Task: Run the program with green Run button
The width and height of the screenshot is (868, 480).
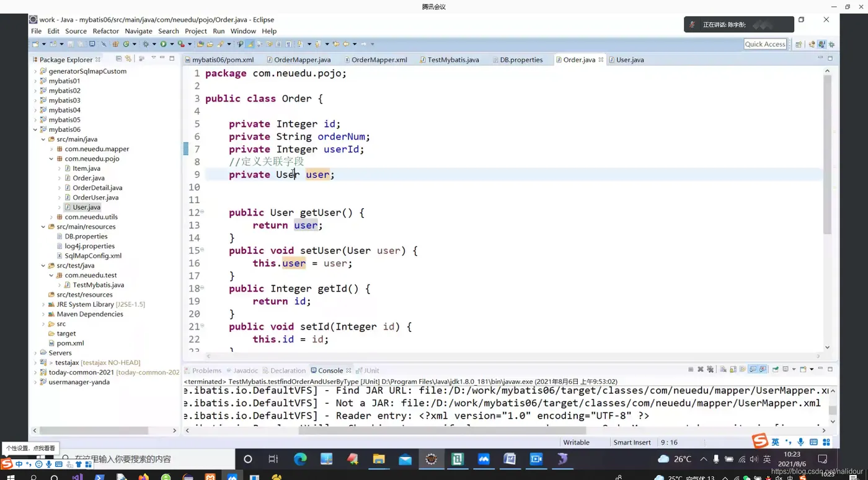Action: [164, 44]
